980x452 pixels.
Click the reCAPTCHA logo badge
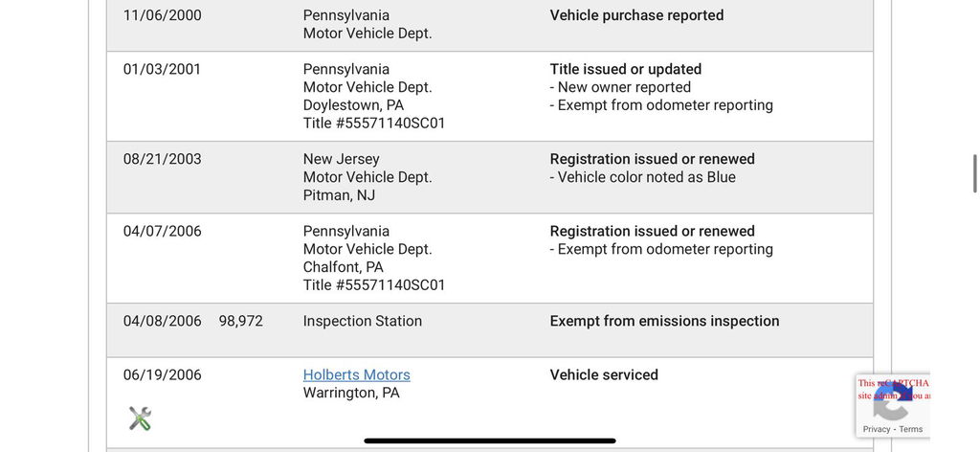[892, 402]
